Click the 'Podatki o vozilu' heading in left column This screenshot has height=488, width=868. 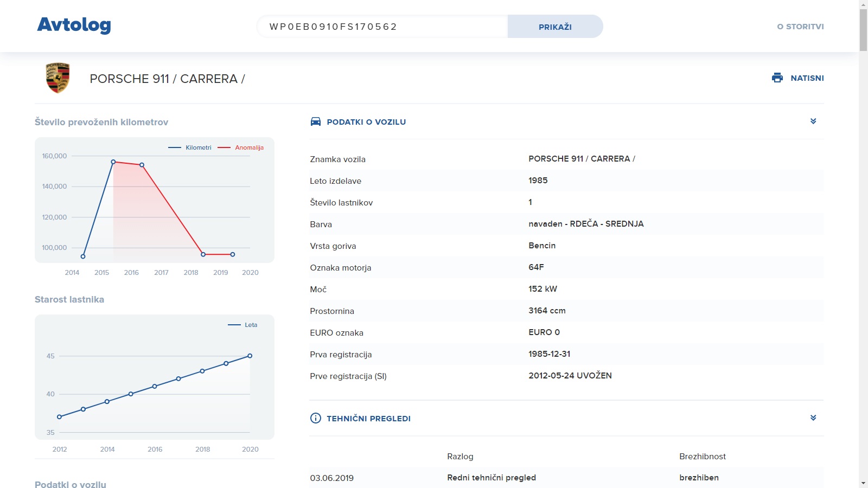pyautogui.click(x=71, y=484)
